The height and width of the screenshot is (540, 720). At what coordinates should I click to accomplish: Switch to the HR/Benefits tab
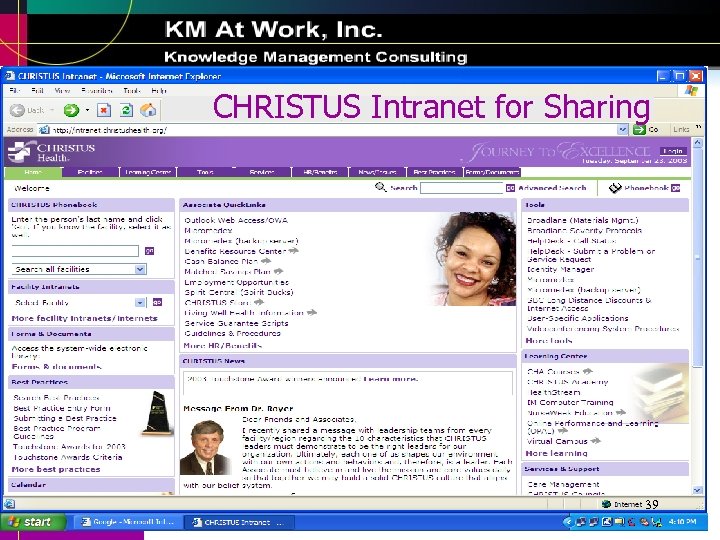(x=320, y=172)
